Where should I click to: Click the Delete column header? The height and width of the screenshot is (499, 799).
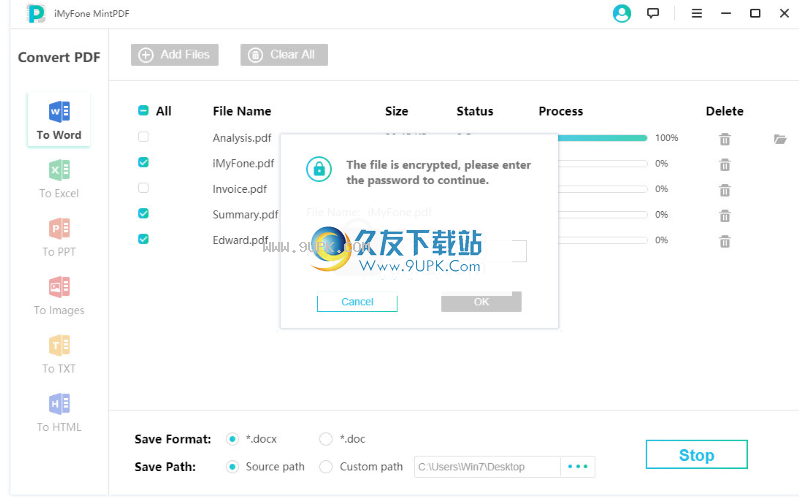[725, 111]
